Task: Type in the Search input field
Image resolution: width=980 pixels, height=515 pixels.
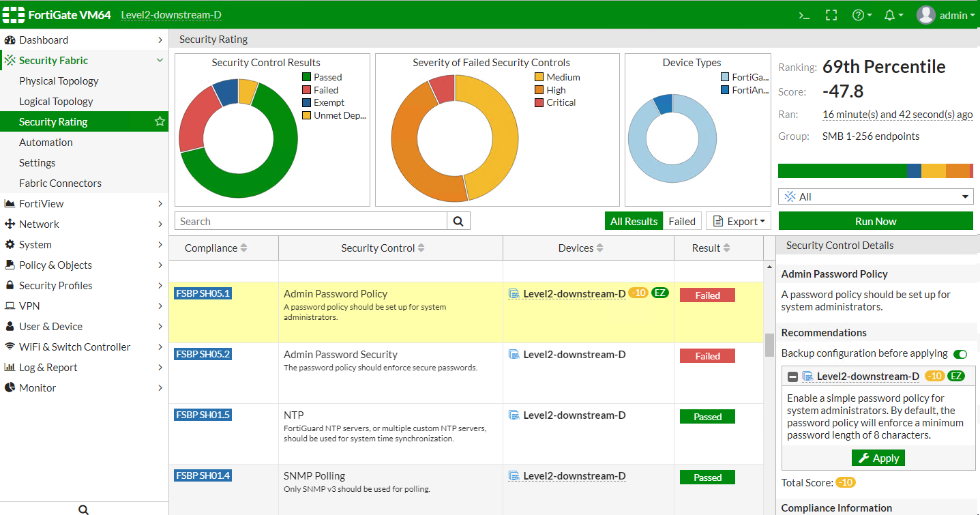Action: (x=311, y=221)
